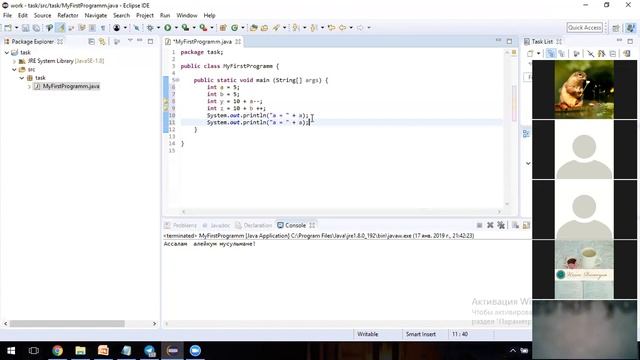Click the Back navigation arrow icon
Viewport: 640px width, 360px height.
342,28
